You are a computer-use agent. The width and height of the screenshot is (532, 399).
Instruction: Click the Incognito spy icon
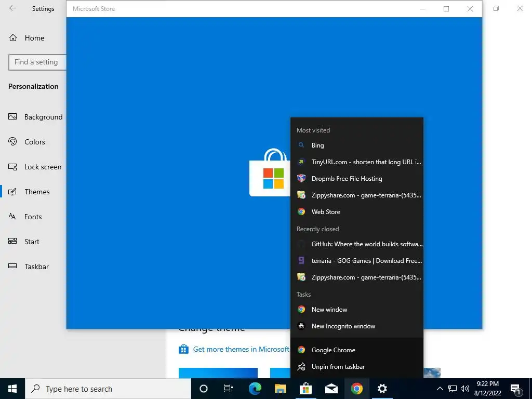click(301, 326)
